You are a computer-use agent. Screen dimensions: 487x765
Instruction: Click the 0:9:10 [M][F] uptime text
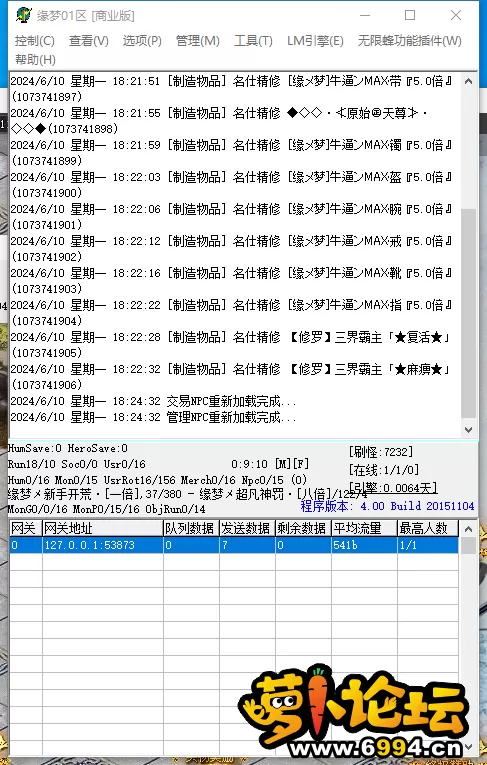tap(270, 463)
